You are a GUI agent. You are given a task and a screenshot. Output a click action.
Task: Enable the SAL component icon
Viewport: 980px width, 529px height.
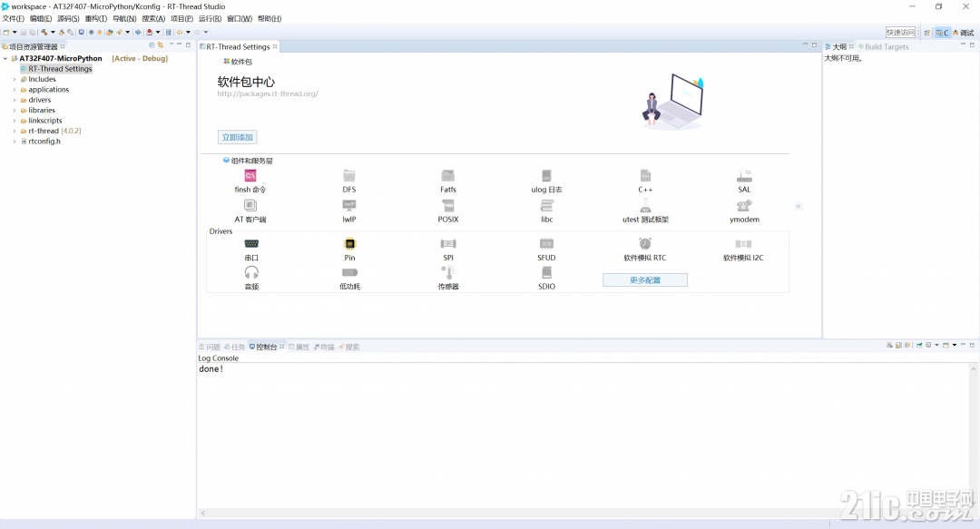point(744,176)
